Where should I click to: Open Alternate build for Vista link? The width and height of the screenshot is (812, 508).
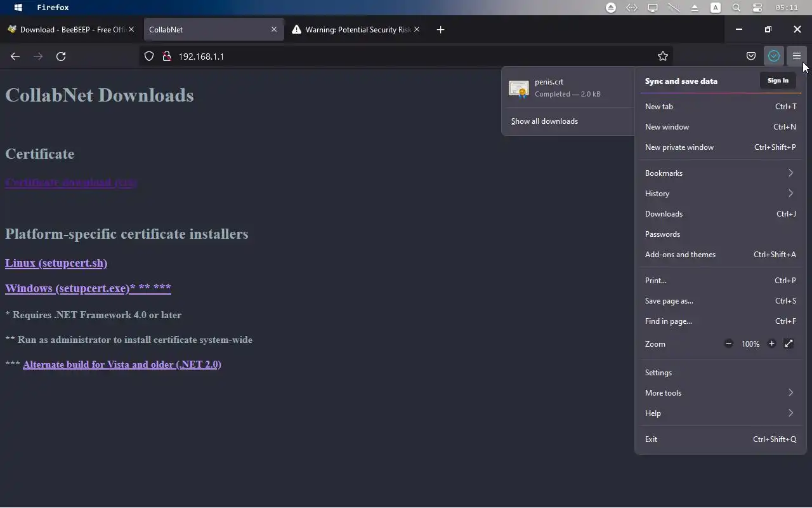pos(122,364)
